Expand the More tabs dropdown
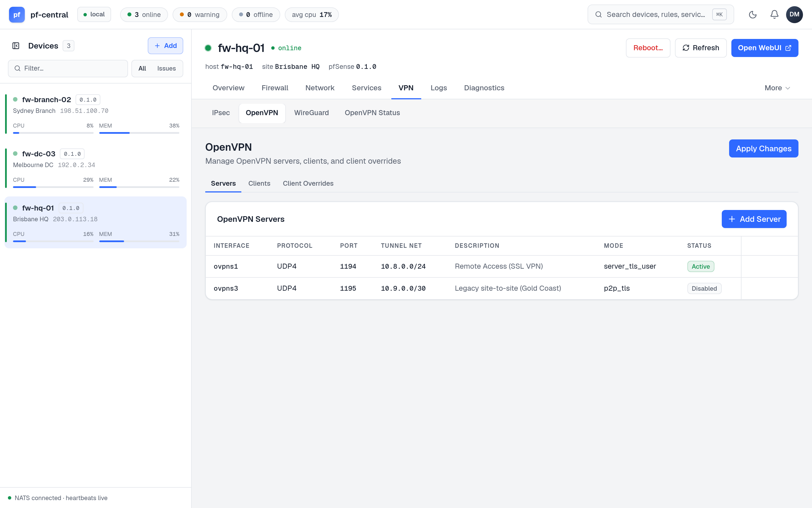Screen dimensions: 812x508 point(777,88)
